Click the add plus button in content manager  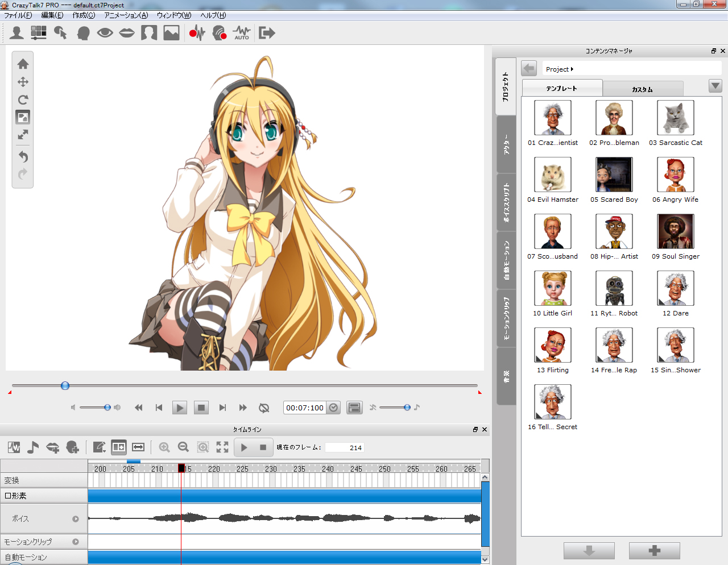click(655, 551)
